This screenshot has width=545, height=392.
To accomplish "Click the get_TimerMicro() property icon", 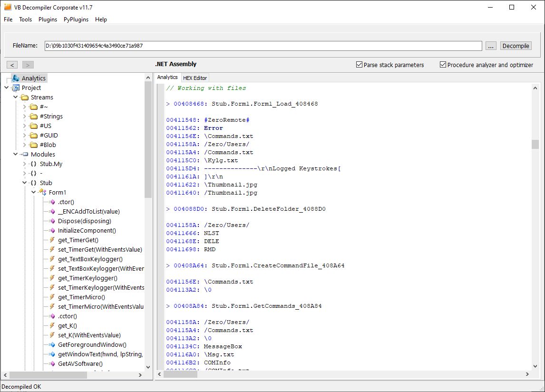I will (x=52, y=297).
